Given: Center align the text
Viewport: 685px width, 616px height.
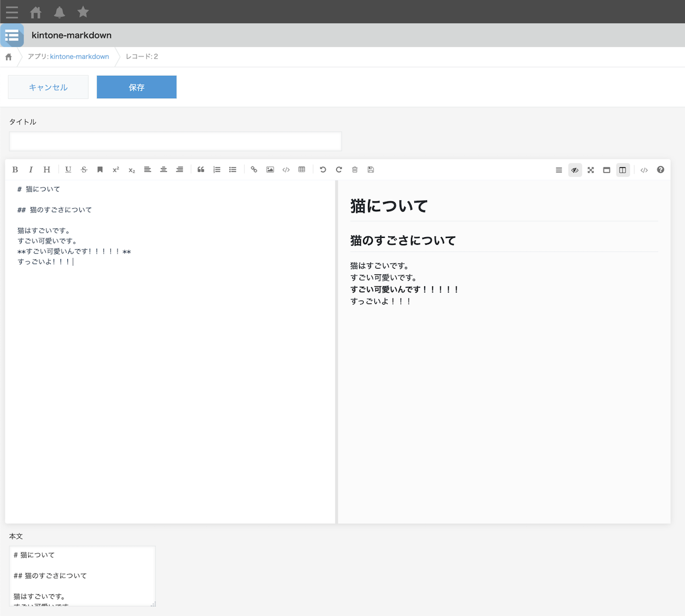Looking at the screenshot, I should coord(163,169).
